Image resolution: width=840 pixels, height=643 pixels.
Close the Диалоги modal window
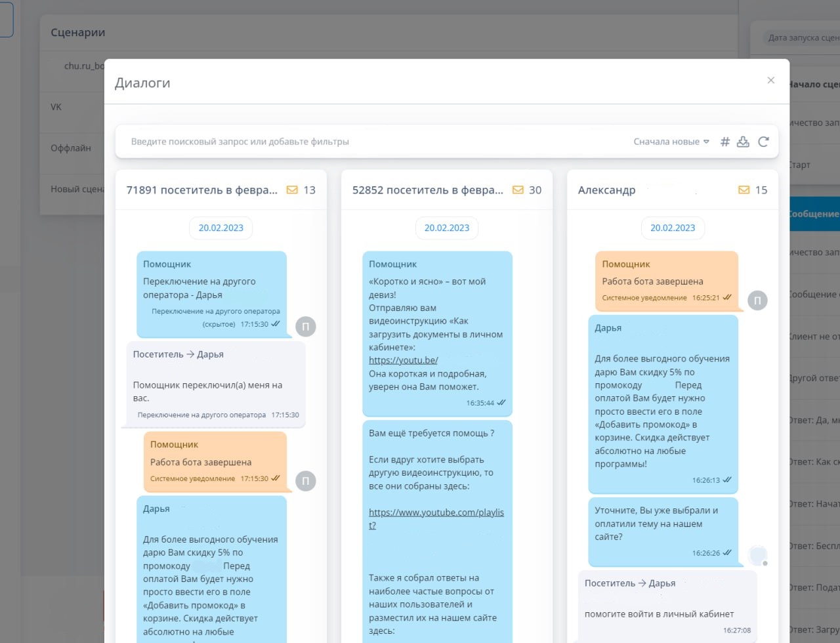[771, 80]
